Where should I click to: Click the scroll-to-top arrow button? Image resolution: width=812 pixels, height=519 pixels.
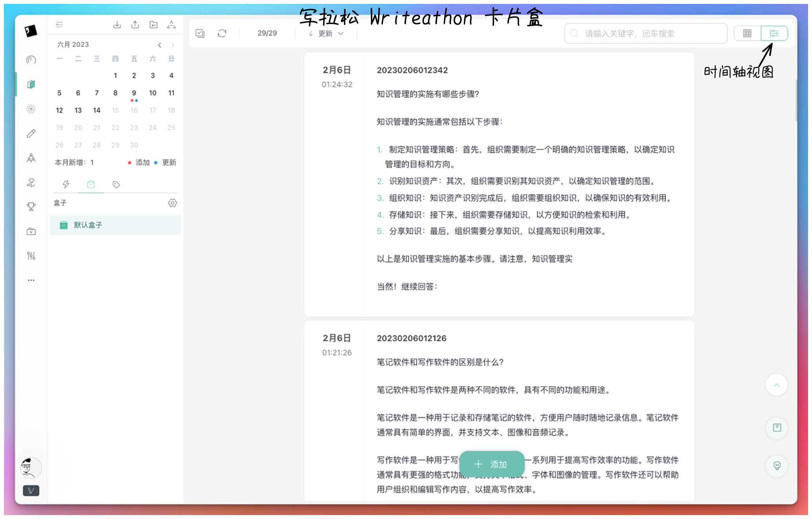(x=777, y=385)
